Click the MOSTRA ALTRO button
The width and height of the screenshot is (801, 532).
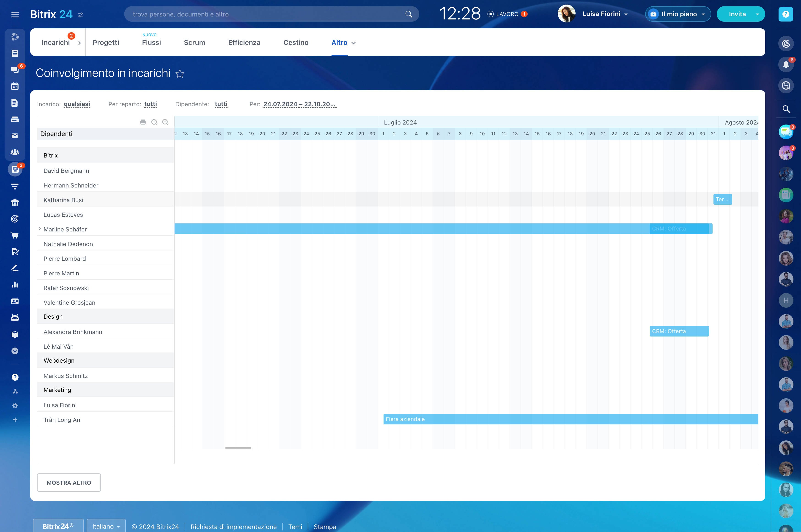click(x=69, y=483)
